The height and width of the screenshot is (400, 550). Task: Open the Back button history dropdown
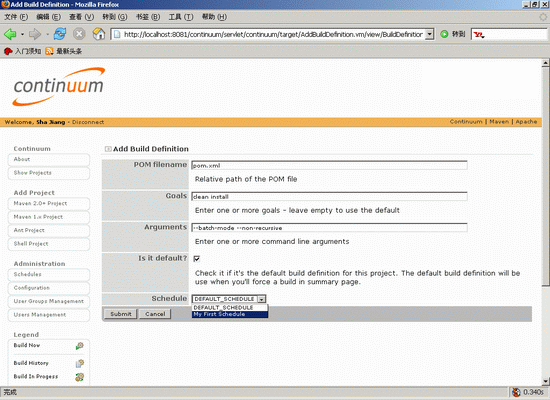[22, 34]
